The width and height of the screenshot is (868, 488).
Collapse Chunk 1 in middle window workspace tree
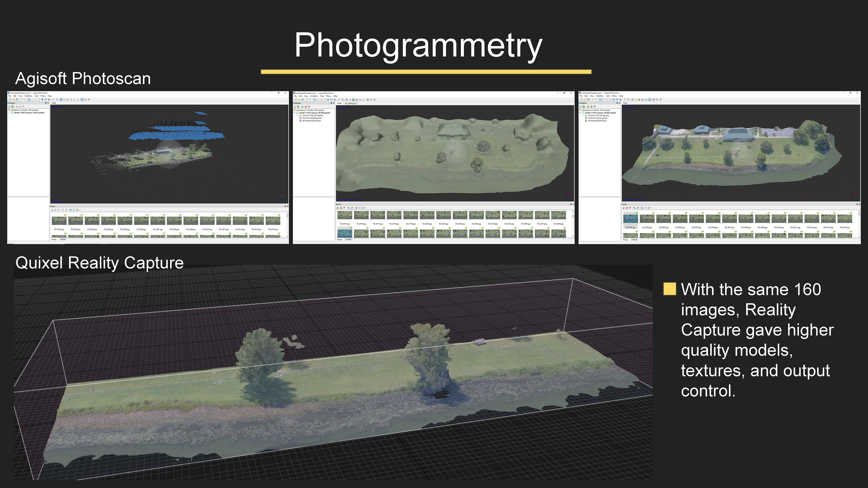pos(295,113)
